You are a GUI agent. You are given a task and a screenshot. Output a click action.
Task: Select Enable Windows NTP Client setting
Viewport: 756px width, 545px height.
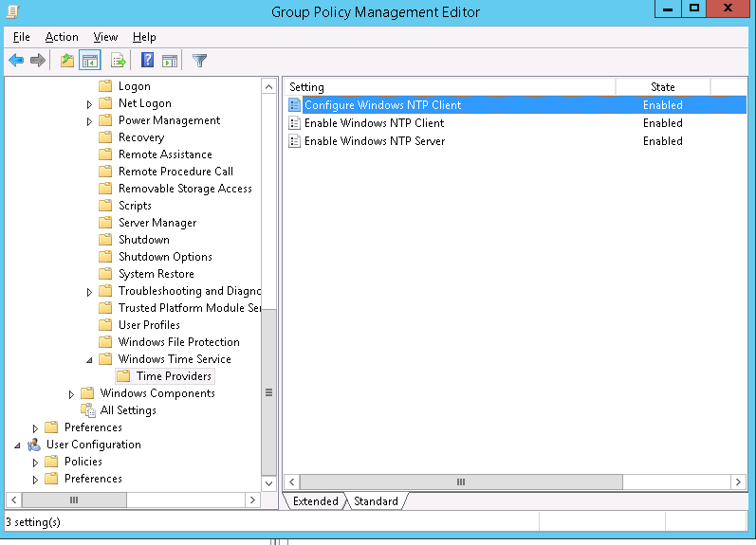[x=517, y=123]
